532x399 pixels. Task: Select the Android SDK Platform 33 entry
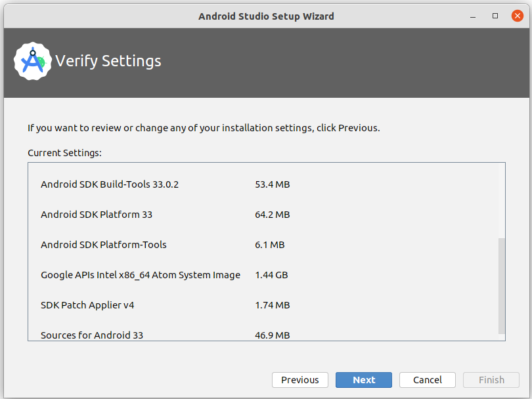(97, 215)
